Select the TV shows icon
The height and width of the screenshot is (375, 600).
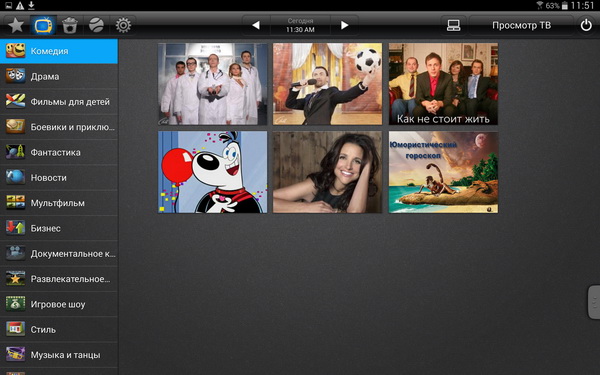(43, 25)
